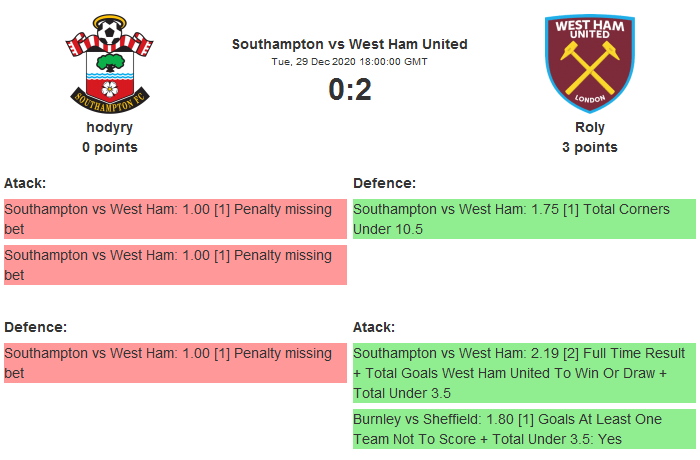Select the Defence heading under hodyry's attack bets

pyautogui.click(x=35, y=327)
